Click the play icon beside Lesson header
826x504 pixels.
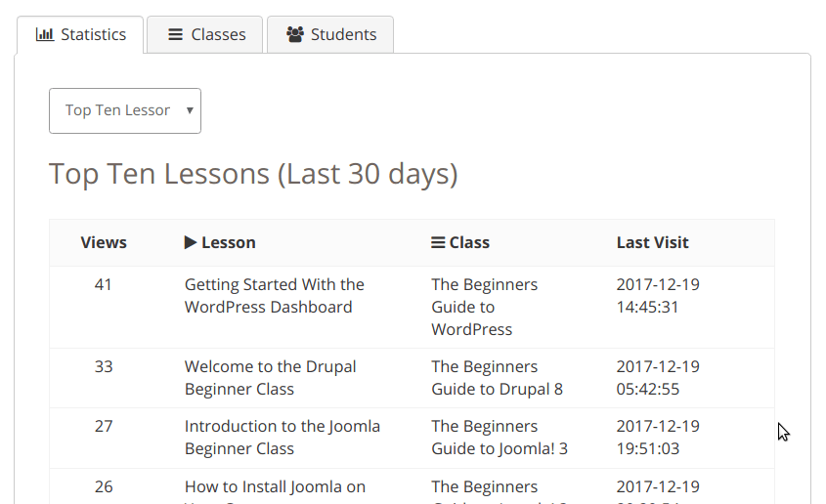(191, 242)
